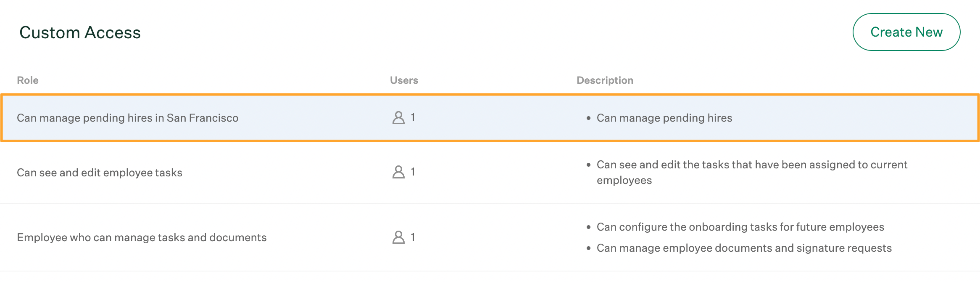The width and height of the screenshot is (980, 282).
Task: Open the Employee who can manage tasks and documents role
Action: [x=142, y=237]
